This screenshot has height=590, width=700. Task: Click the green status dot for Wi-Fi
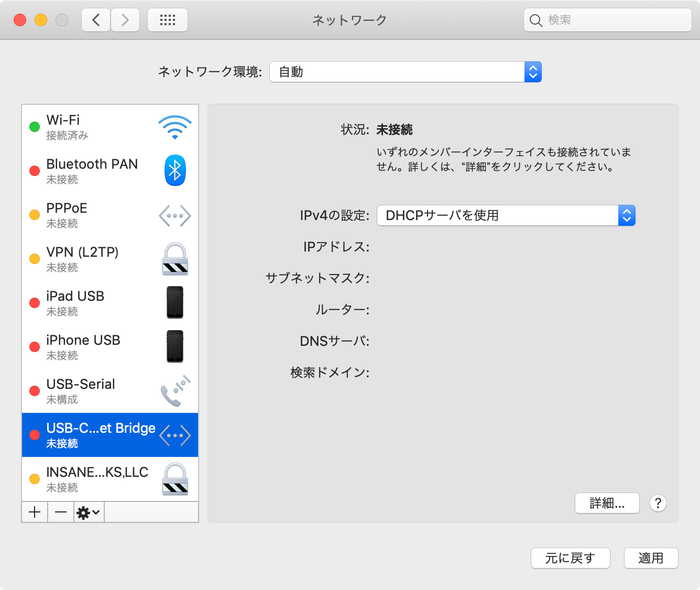point(35,127)
